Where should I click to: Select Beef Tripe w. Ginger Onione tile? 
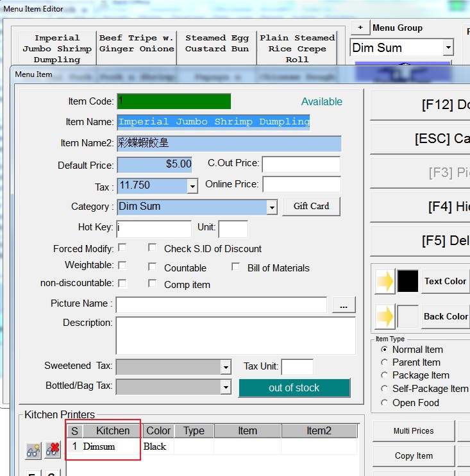pos(137,49)
